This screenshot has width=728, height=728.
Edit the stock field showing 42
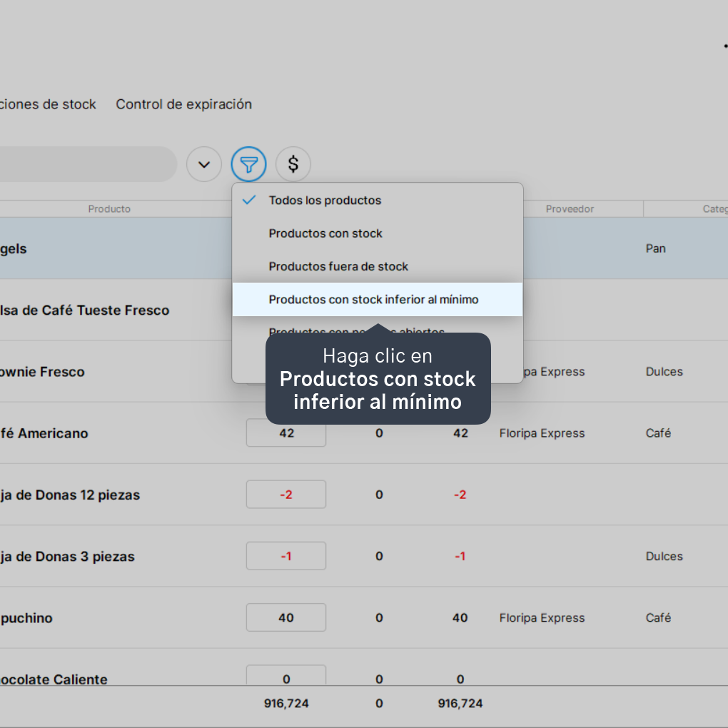286,433
